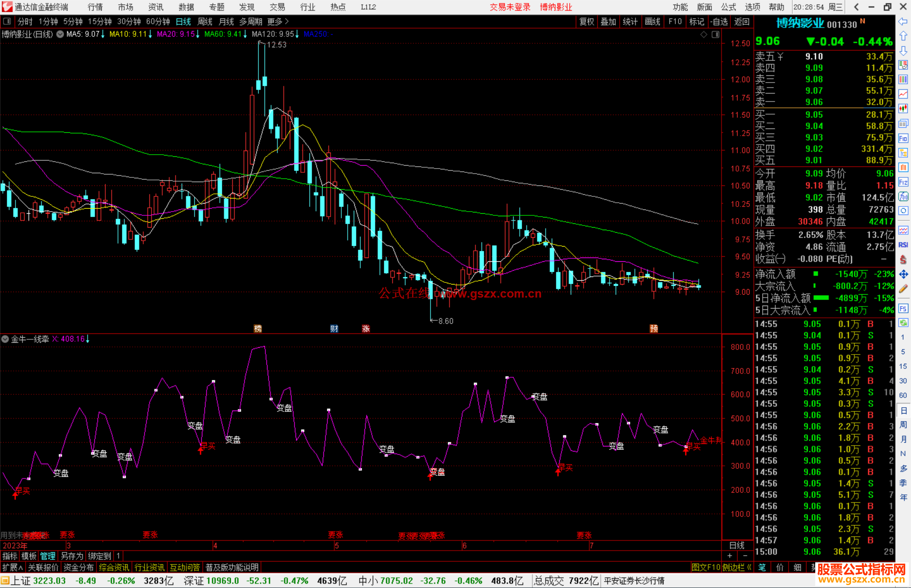The image size is (911, 588).
Task: Toggle 复权 price adjustment option
Action: [586, 21]
